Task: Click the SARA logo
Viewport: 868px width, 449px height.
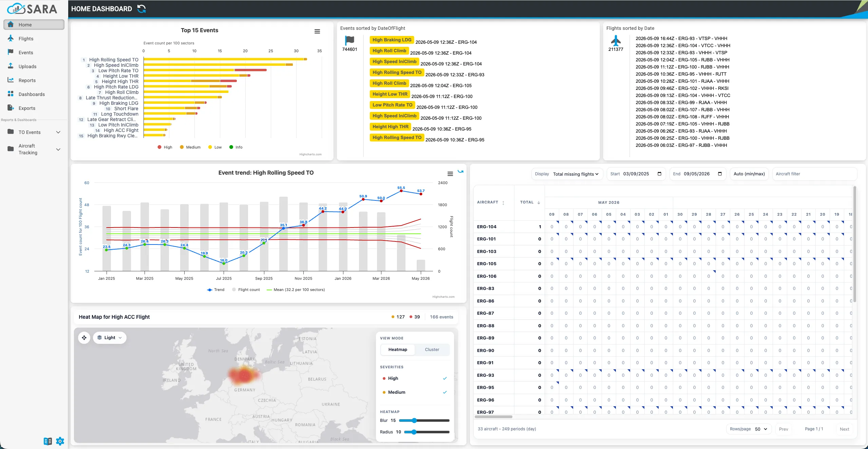Action: (32, 9)
